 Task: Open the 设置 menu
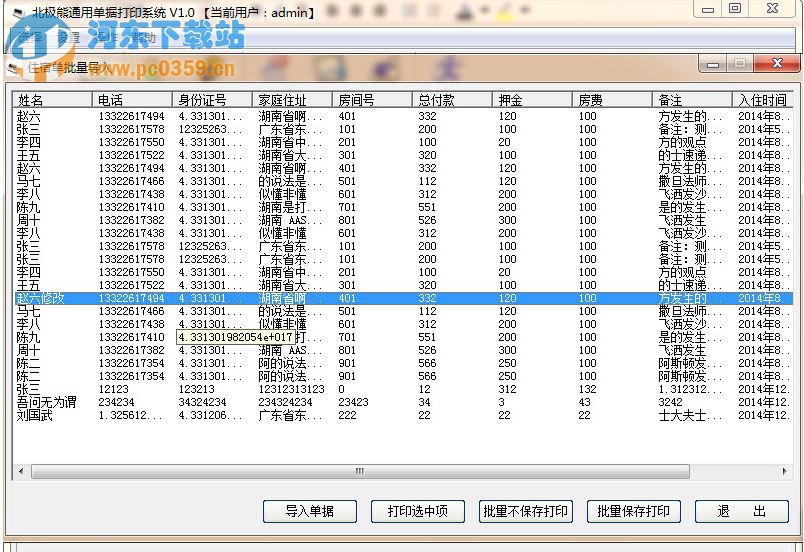pyautogui.click(x=69, y=37)
